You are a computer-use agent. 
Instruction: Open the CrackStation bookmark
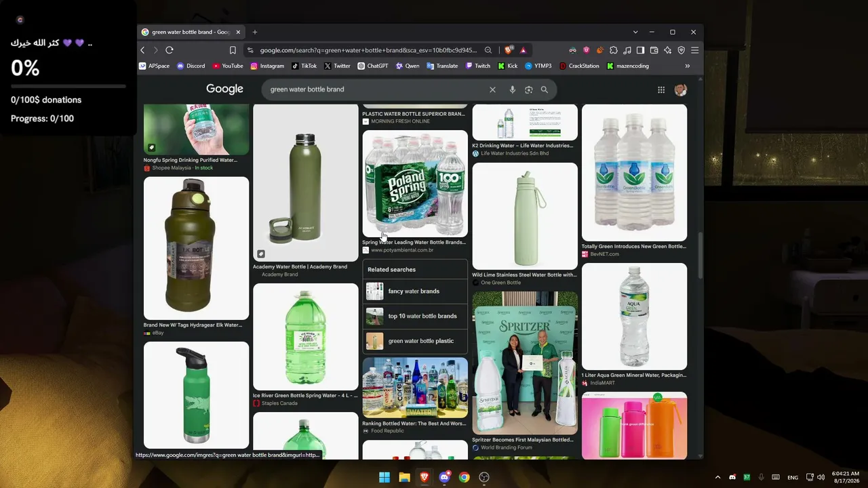pos(580,66)
